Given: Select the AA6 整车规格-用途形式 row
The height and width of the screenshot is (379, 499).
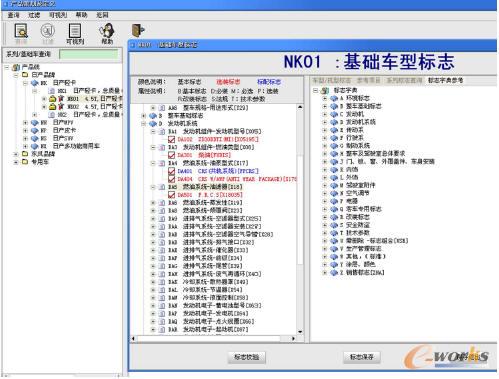Looking at the screenshot, I should tap(208, 108).
